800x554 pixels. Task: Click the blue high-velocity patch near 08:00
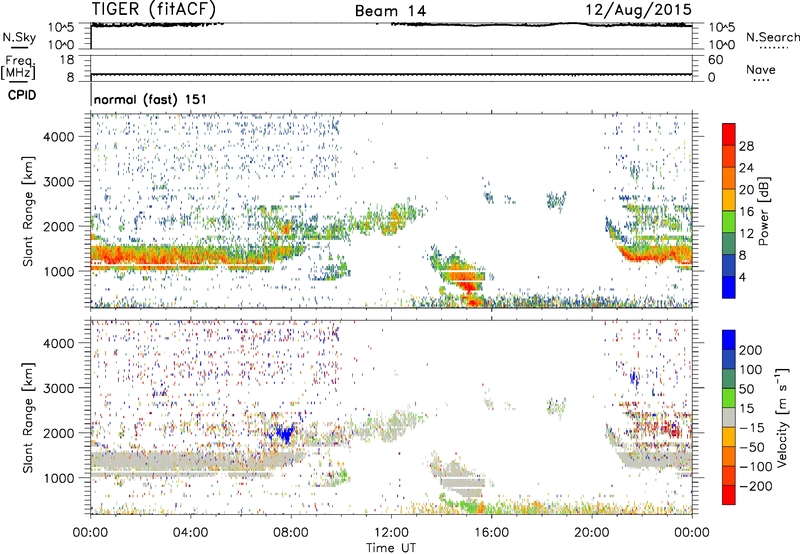tap(285, 434)
